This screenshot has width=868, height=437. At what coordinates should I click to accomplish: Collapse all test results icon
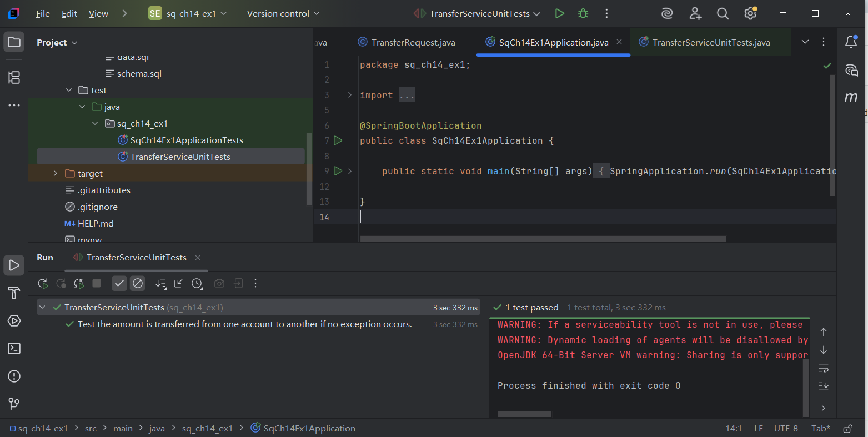point(178,284)
